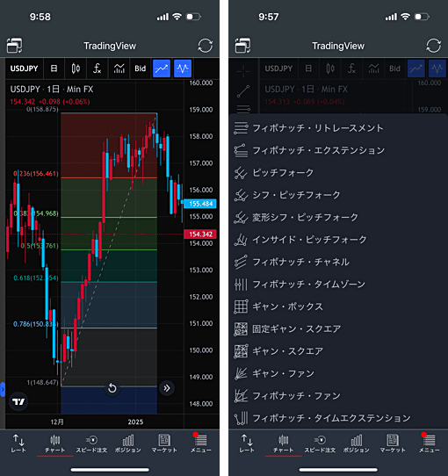Tap the dimmed USDJPY symbol on right phone
Viewport: 448px width, 476px height.
click(278, 69)
